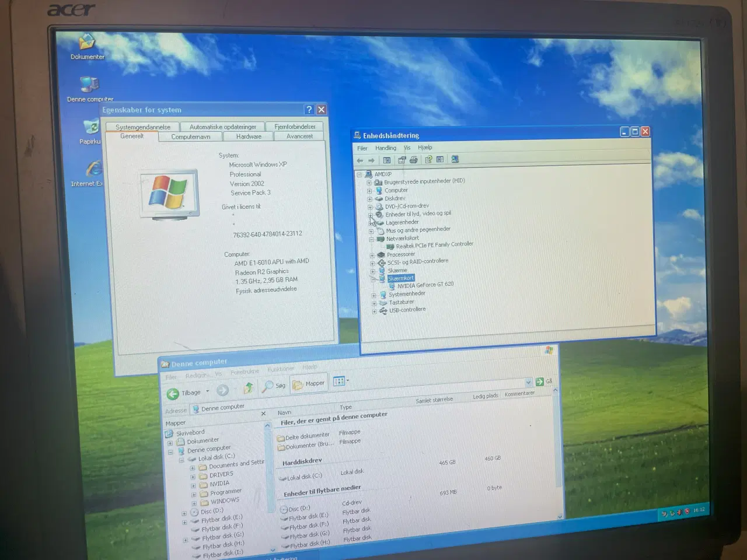
Task: Collapse Lokal disk (C:) in Mapper tree
Action: (x=181, y=460)
